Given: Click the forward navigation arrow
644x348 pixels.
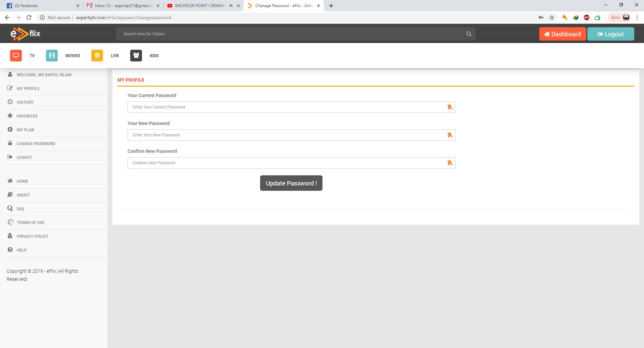Looking at the screenshot, I should (18, 17).
